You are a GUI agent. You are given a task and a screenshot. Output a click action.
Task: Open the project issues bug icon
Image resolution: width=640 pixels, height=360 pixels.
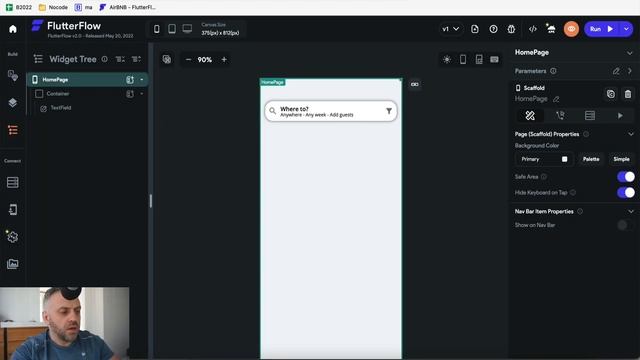tap(511, 29)
